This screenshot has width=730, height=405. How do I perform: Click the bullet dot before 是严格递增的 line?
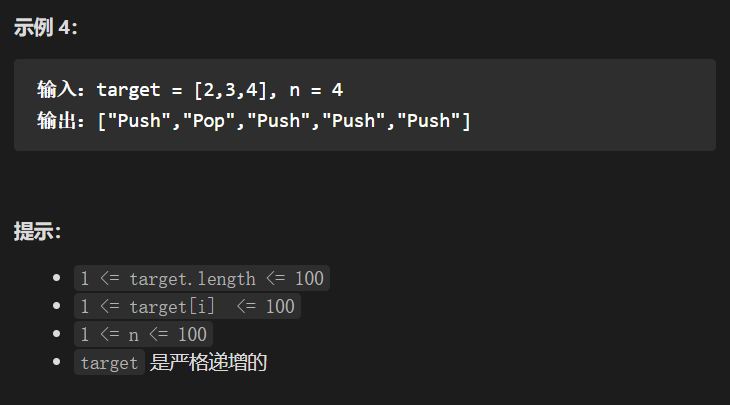pos(57,362)
